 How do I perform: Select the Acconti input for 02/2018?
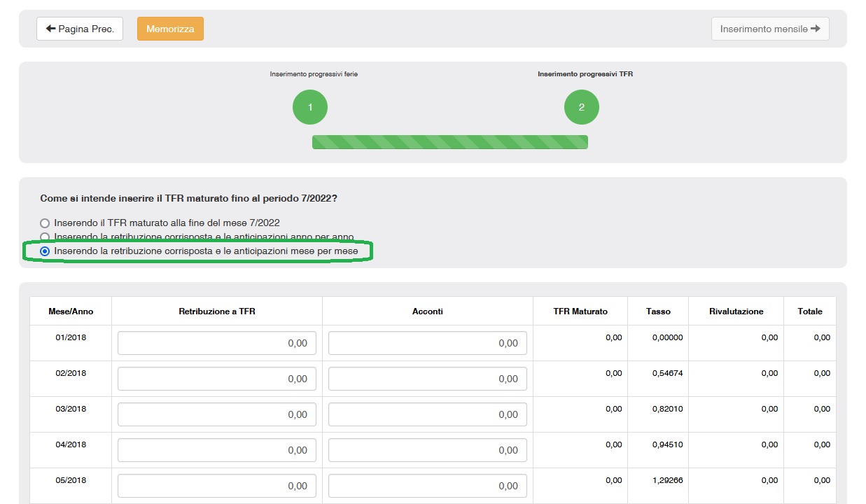point(427,379)
